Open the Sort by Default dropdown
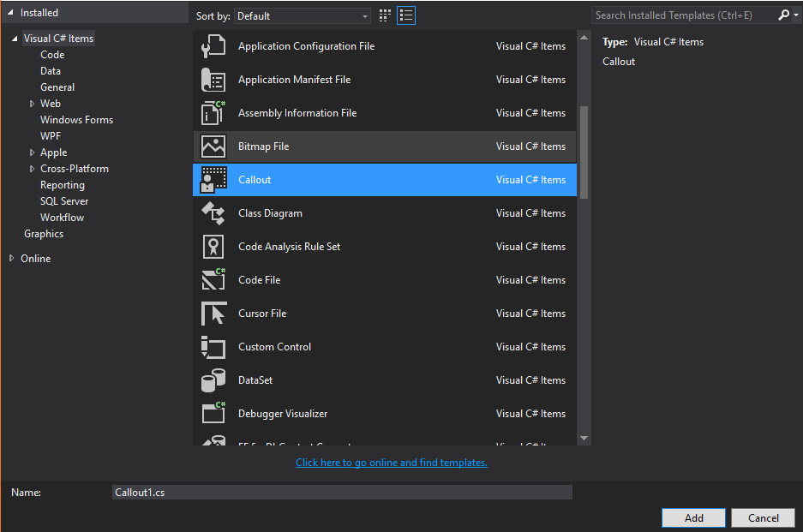This screenshot has height=532, width=803. (303, 16)
